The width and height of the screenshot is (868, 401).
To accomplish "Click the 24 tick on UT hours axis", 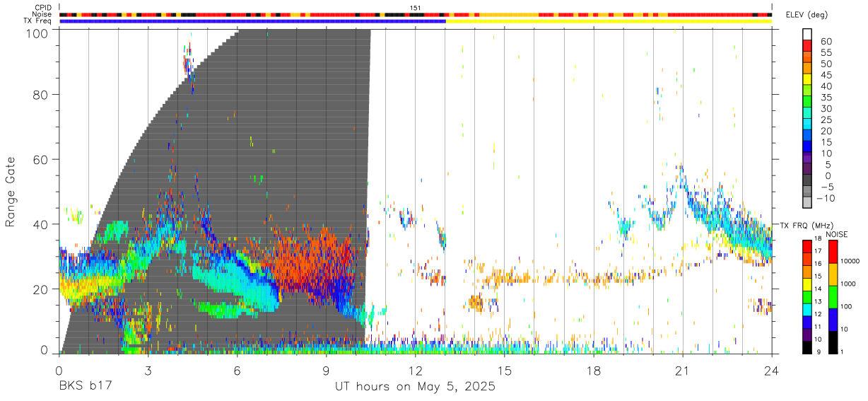I will [x=772, y=370].
